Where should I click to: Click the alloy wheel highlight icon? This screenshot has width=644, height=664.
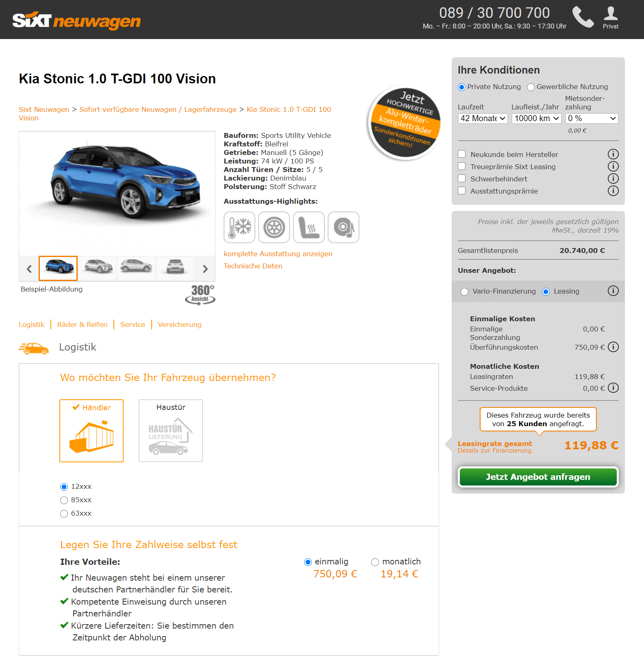click(274, 227)
